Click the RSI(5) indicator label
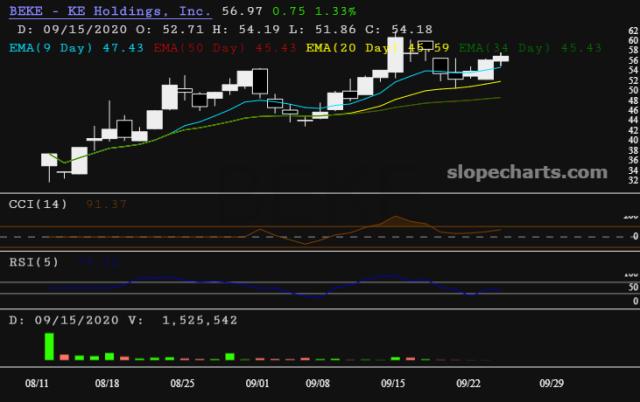This screenshot has width=640, height=402. point(34,262)
